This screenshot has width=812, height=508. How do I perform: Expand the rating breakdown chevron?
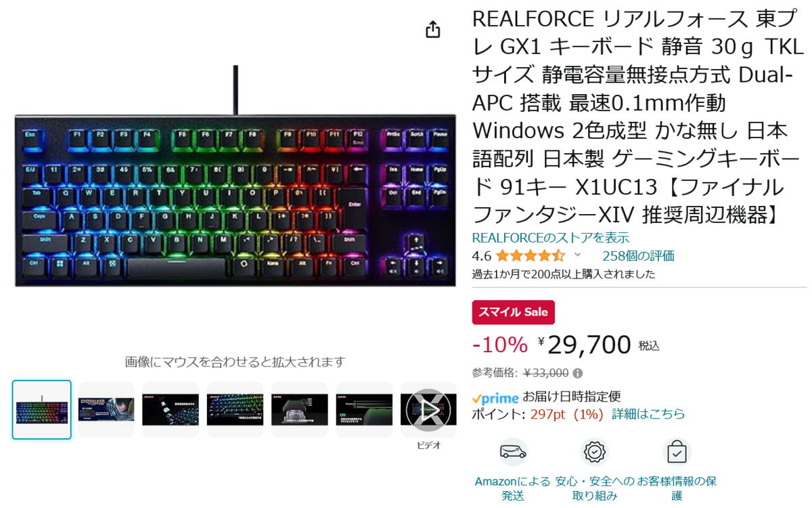(x=577, y=255)
